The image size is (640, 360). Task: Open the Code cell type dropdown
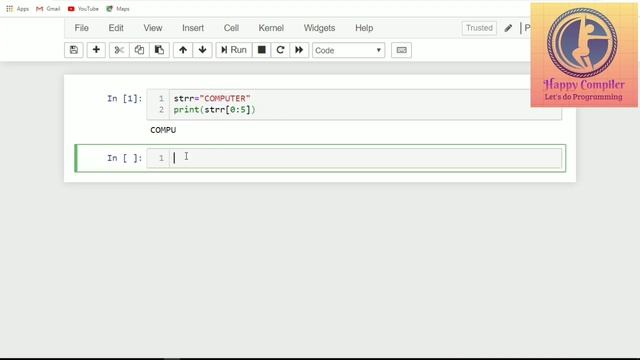tap(349, 50)
